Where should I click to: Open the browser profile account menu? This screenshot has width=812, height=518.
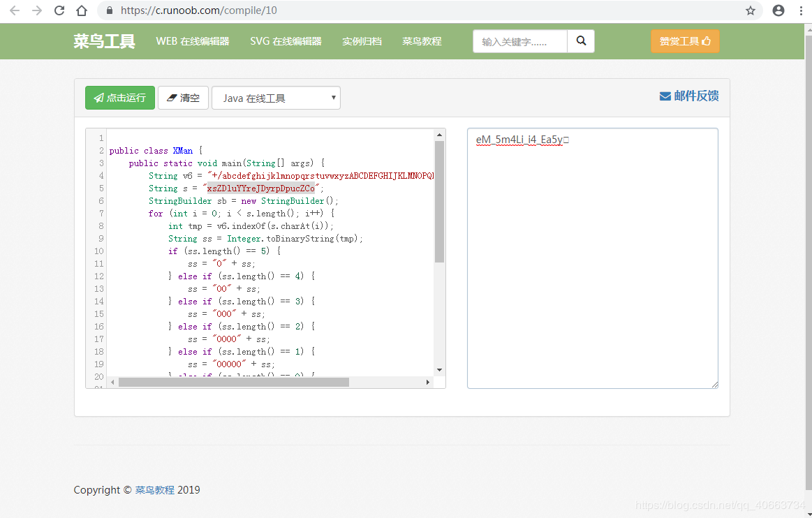point(778,10)
